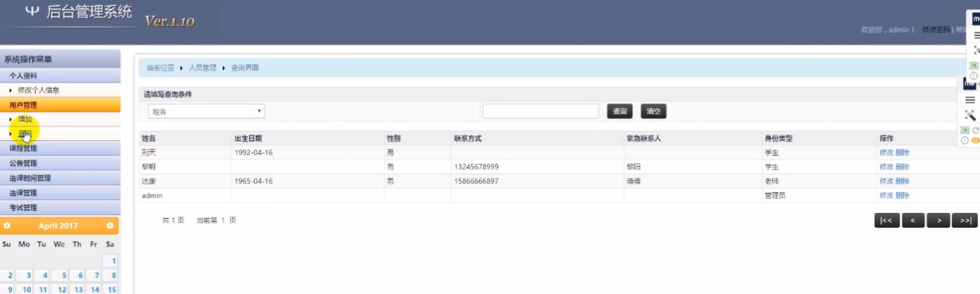Click emergency contact 黎阳
This screenshot has width=980, height=294.
[x=634, y=167]
